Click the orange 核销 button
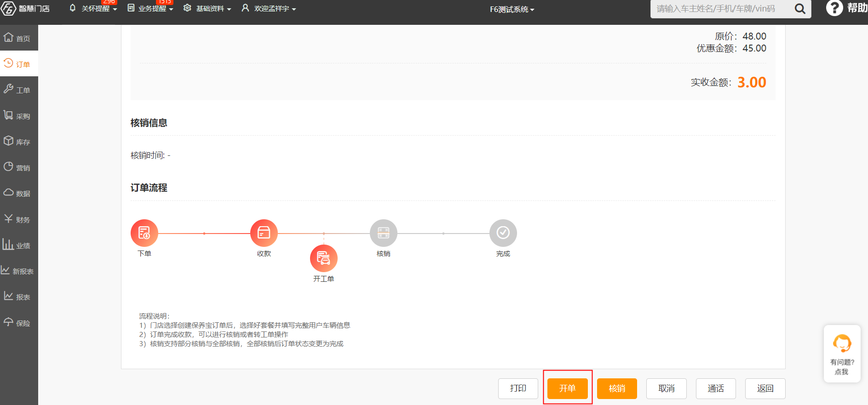868x405 pixels. tap(617, 388)
